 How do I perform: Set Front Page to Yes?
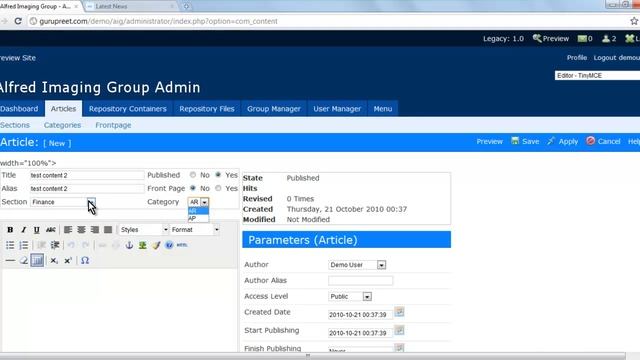[x=218, y=188]
